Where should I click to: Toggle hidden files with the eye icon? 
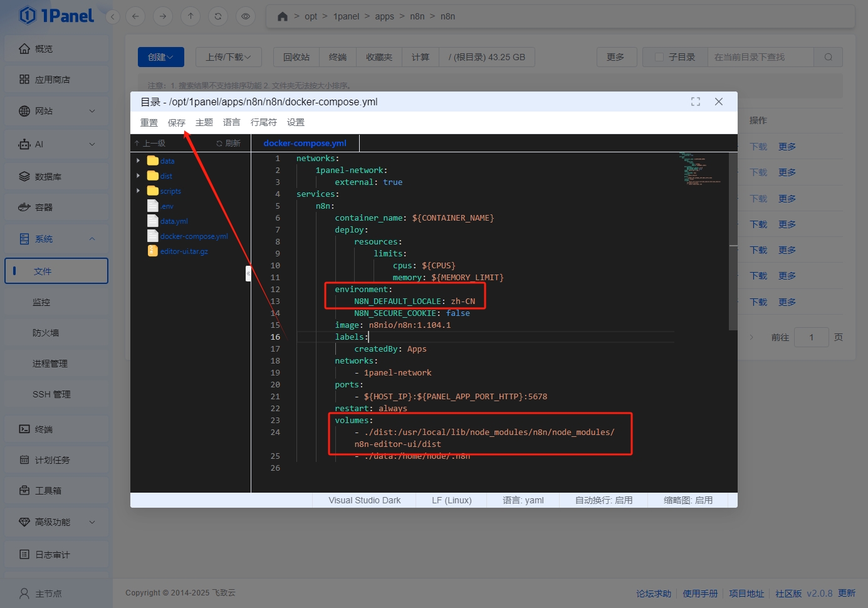pos(246,16)
